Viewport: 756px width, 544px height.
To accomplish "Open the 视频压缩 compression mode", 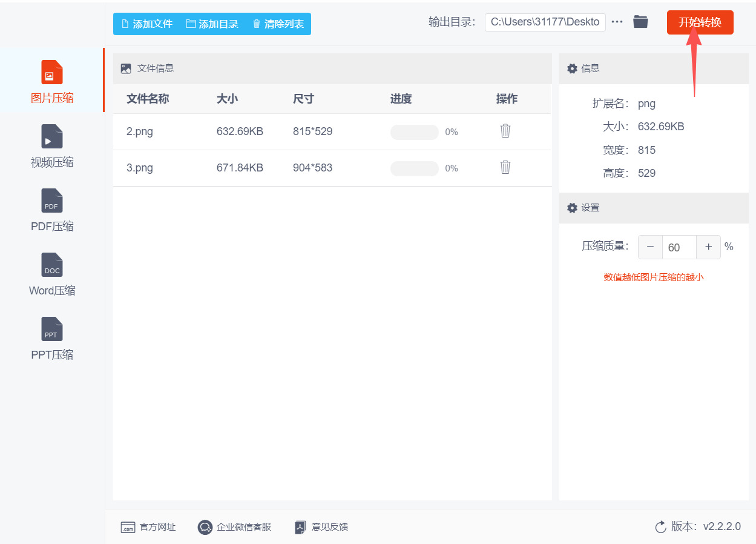I will (x=51, y=136).
